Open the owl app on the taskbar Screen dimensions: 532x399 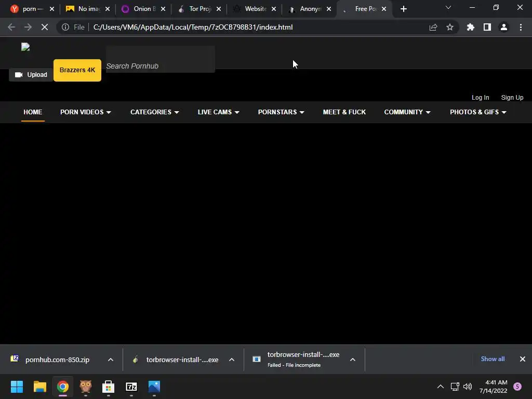tap(86, 387)
